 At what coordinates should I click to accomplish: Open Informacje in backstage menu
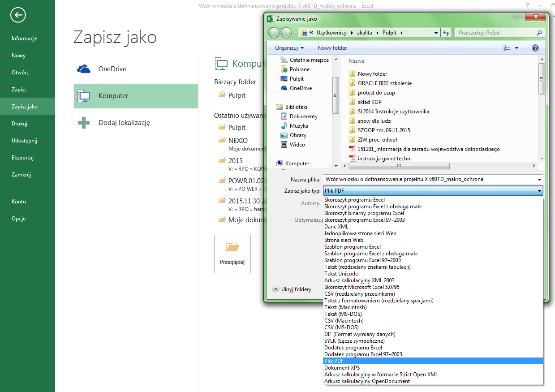click(x=27, y=39)
